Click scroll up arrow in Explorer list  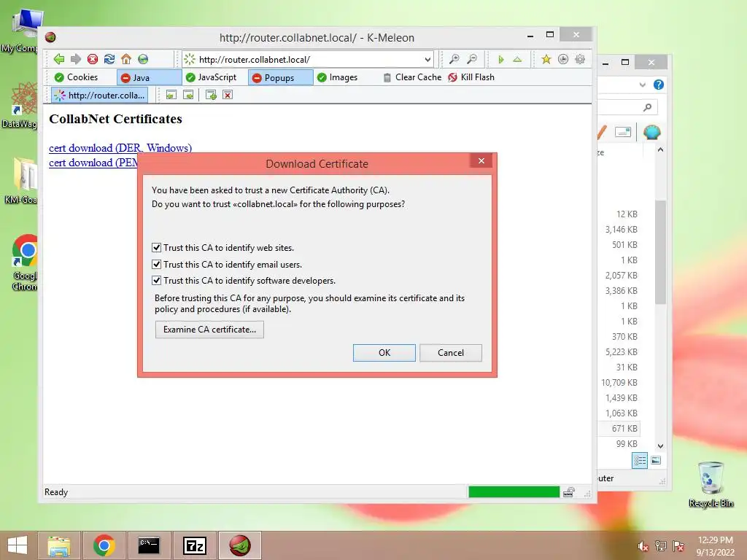pyautogui.click(x=660, y=149)
